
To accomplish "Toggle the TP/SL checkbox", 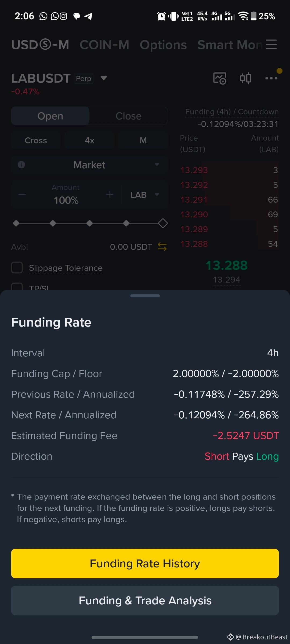I will [17, 286].
